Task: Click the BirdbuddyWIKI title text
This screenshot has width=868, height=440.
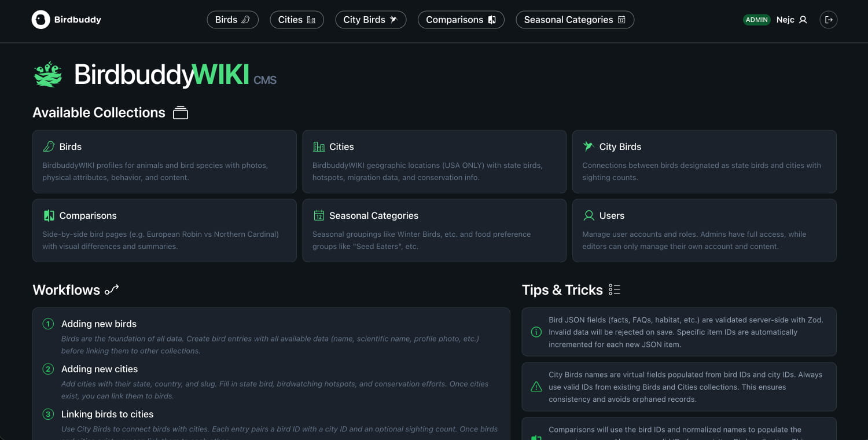Action: tap(161, 75)
